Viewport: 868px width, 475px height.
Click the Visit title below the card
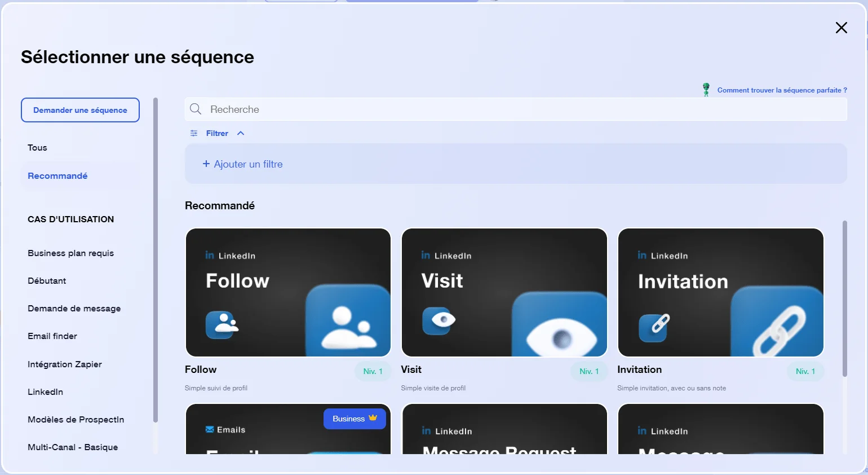tap(411, 370)
